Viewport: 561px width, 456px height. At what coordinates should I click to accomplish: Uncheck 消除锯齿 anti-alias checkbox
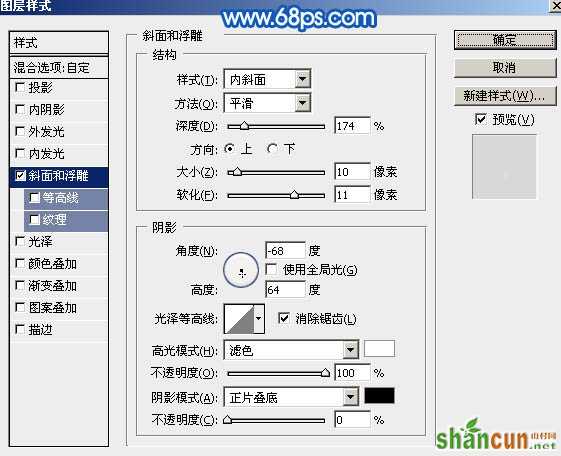pyautogui.click(x=283, y=318)
